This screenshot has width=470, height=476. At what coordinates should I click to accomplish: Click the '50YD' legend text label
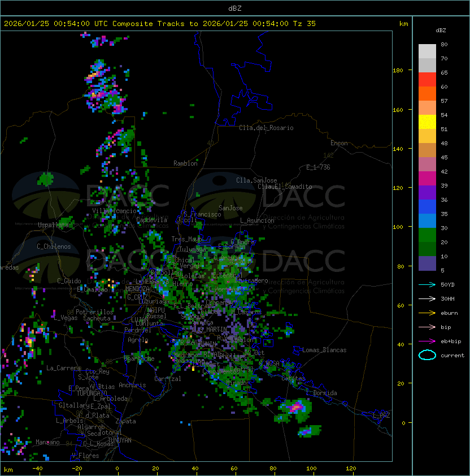(447, 285)
